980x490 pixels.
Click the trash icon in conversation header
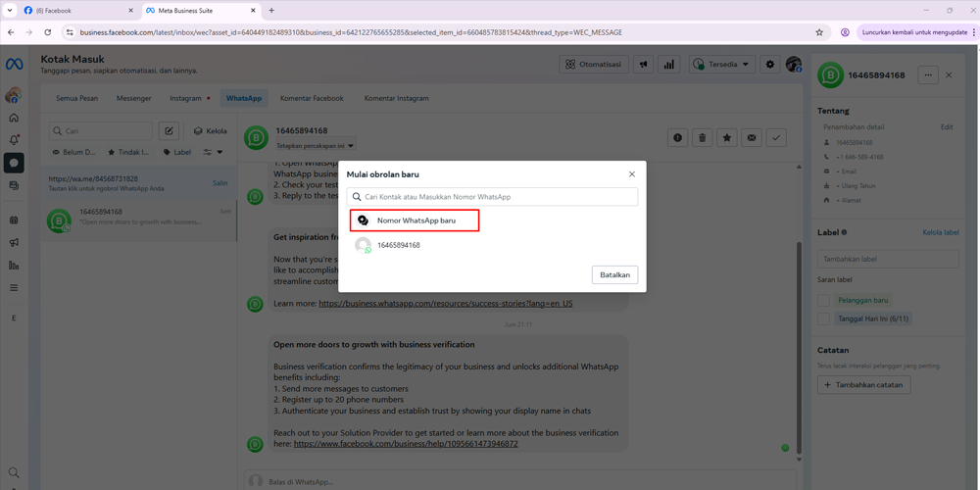tap(702, 138)
